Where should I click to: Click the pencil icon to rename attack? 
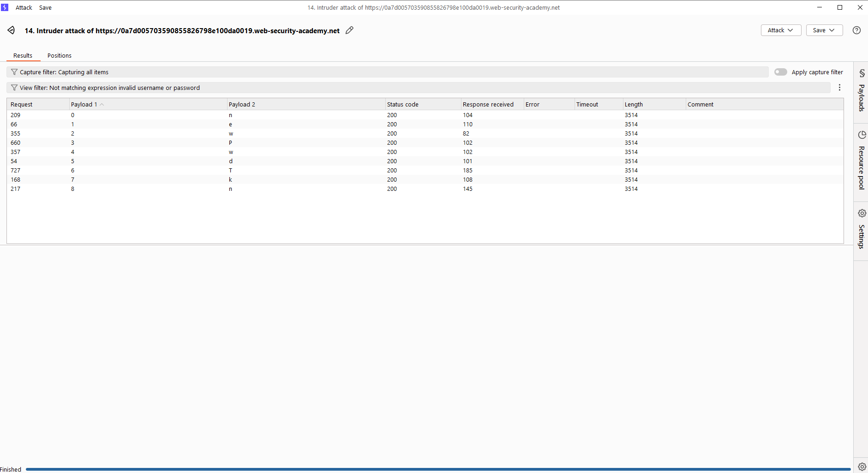pyautogui.click(x=349, y=30)
